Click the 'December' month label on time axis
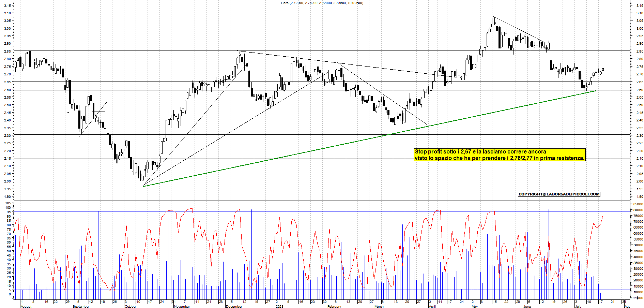644x308 pixels. pos(234,306)
